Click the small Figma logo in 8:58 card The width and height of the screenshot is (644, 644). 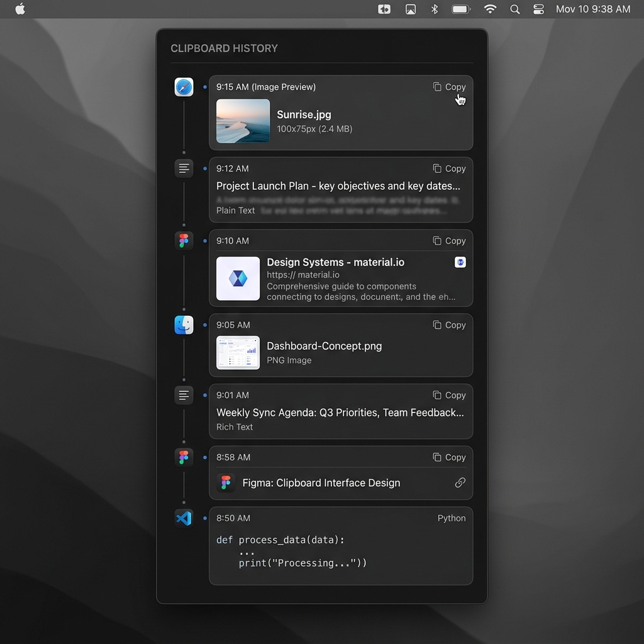click(x=226, y=482)
